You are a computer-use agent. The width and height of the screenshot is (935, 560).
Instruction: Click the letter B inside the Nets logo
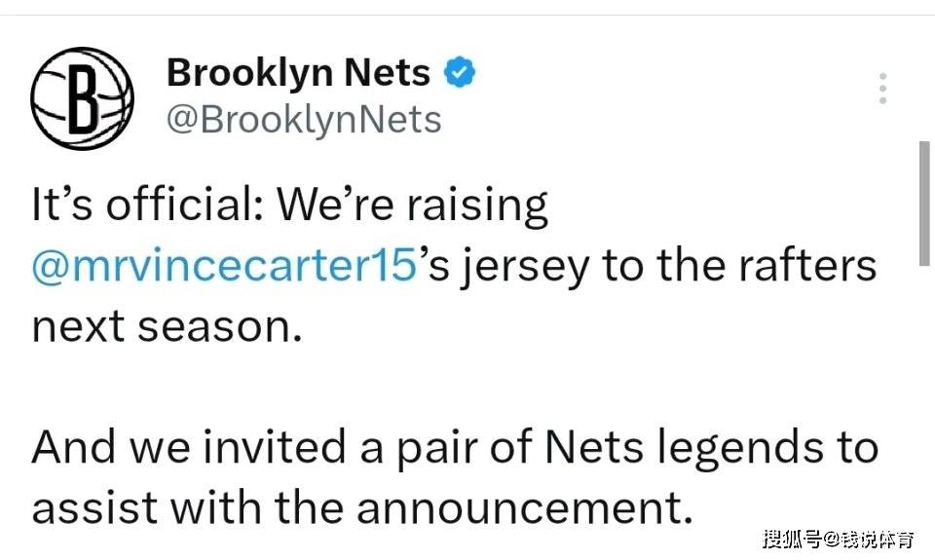pyautogui.click(x=82, y=96)
